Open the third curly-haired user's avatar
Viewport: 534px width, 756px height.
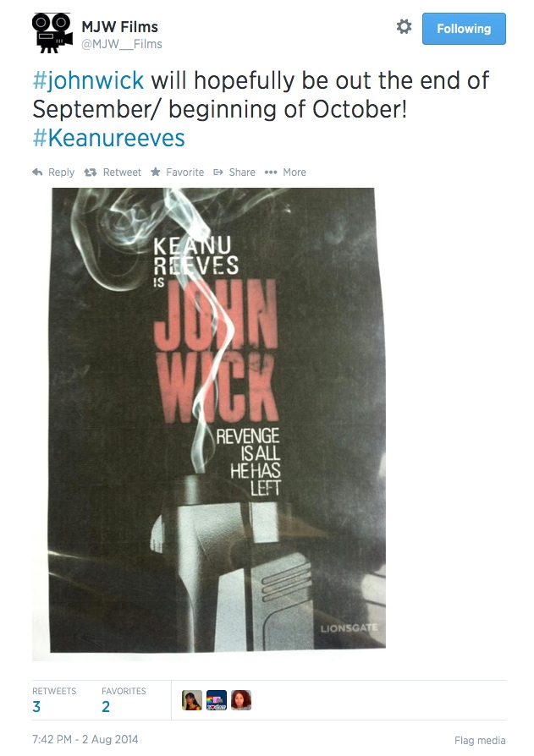240,700
